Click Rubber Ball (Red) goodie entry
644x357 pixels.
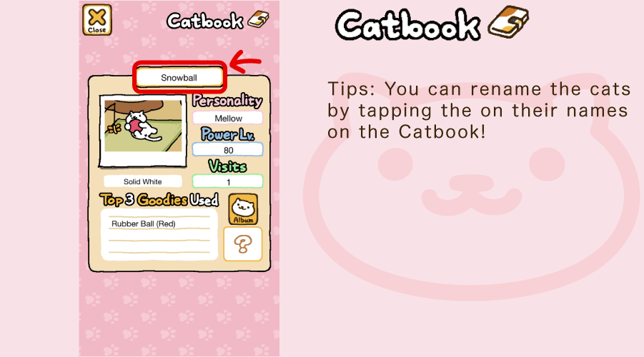tap(144, 223)
